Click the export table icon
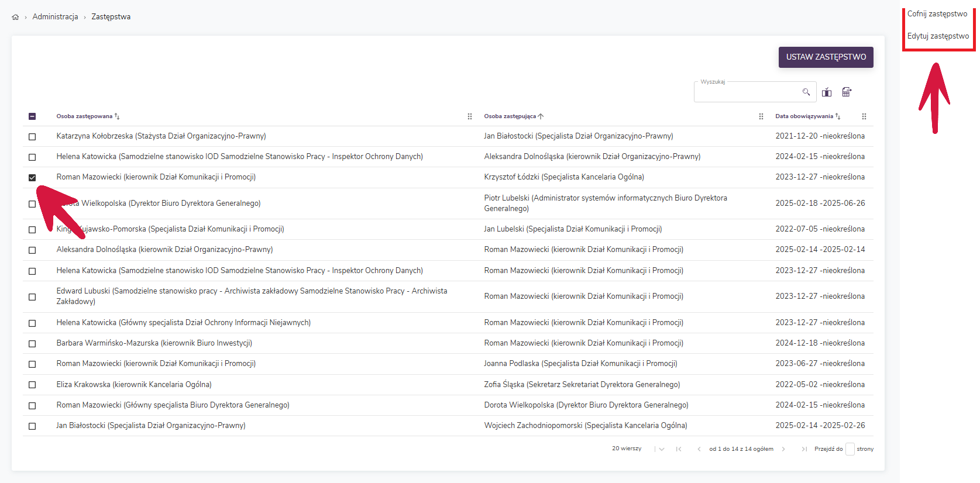 pos(846,92)
